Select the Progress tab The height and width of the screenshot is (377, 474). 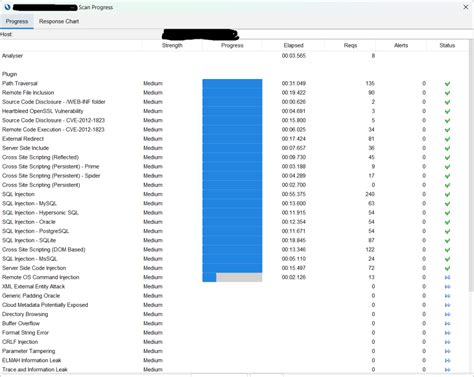pyautogui.click(x=17, y=21)
